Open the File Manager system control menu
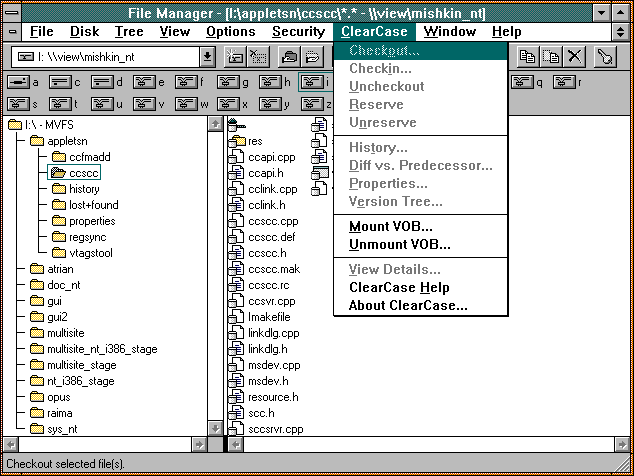This screenshot has width=634, height=476. [12, 13]
